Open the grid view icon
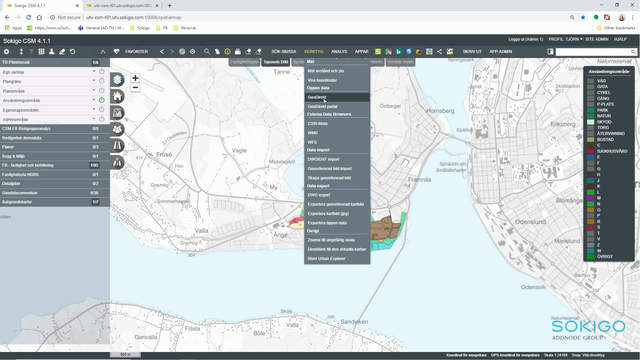The height and width of the screenshot is (360, 640). (x=41, y=52)
